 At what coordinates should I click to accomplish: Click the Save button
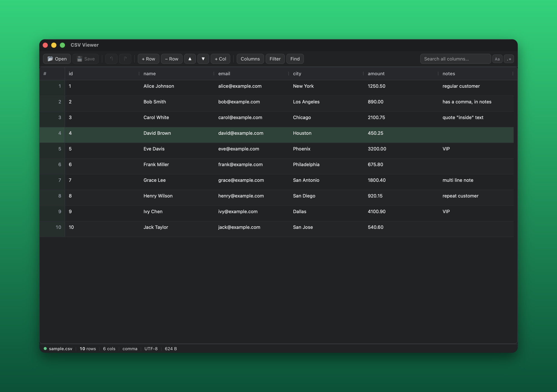point(86,59)
